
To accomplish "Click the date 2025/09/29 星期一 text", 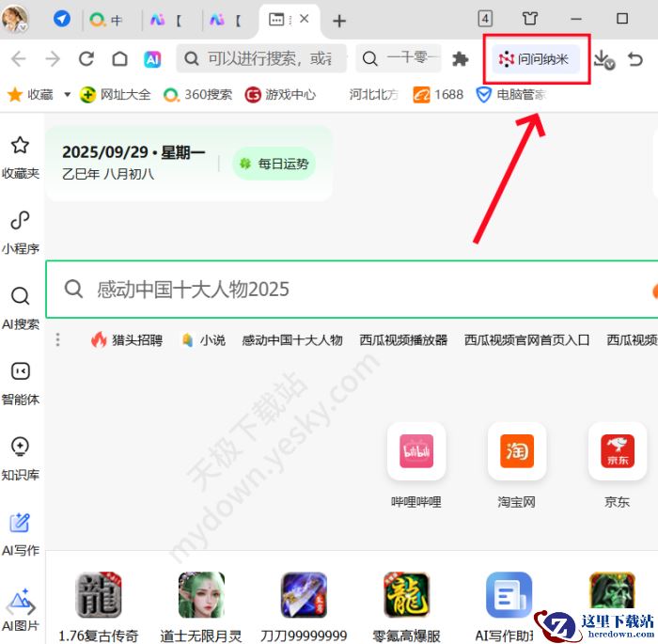I will click(133, 152).
